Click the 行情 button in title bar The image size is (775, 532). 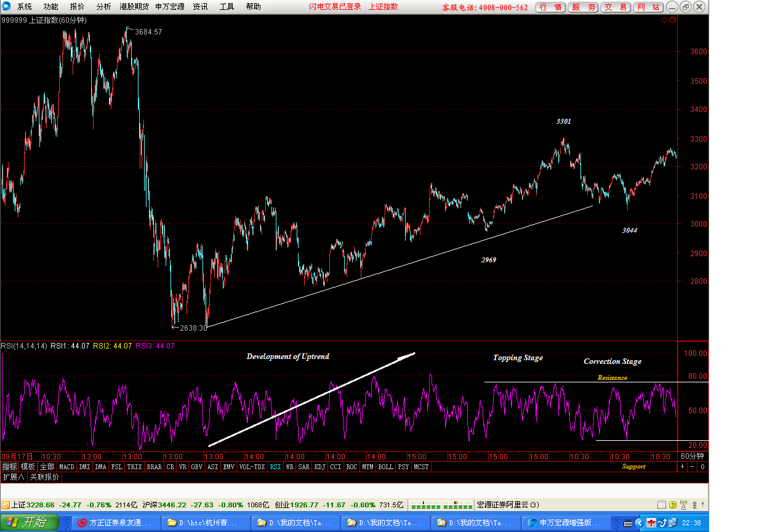point(550,7)
